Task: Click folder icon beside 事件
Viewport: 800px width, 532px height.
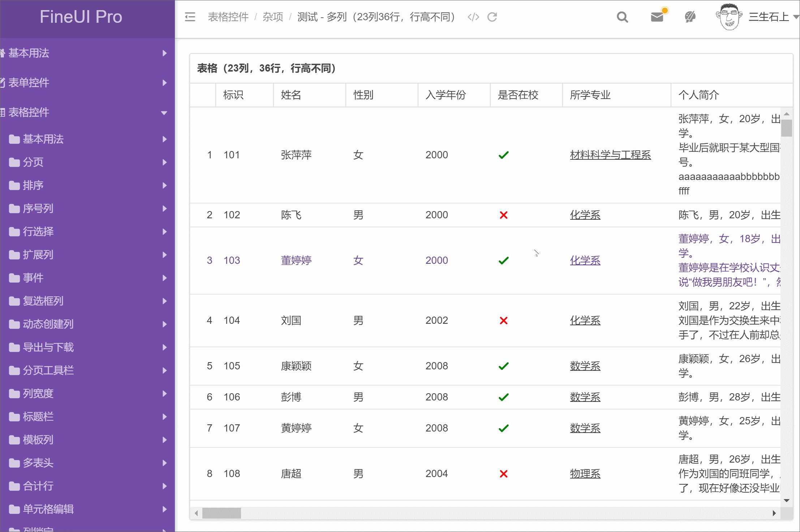Action: (14, 278)
